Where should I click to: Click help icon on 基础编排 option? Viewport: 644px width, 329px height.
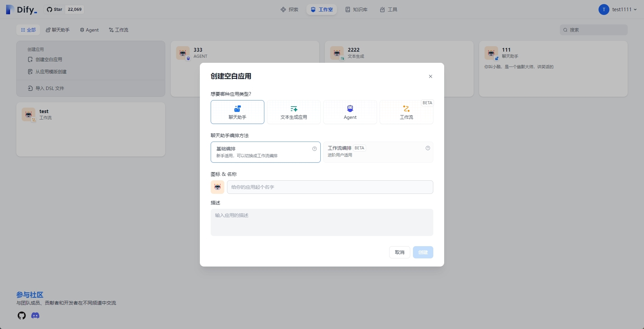pyautogui.click(x=315, y=149)
